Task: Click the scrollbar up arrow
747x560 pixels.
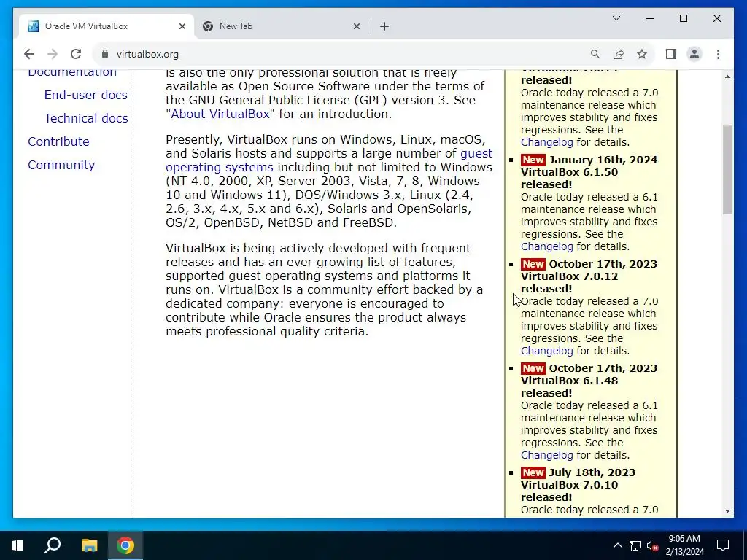Action: point(727,76)
